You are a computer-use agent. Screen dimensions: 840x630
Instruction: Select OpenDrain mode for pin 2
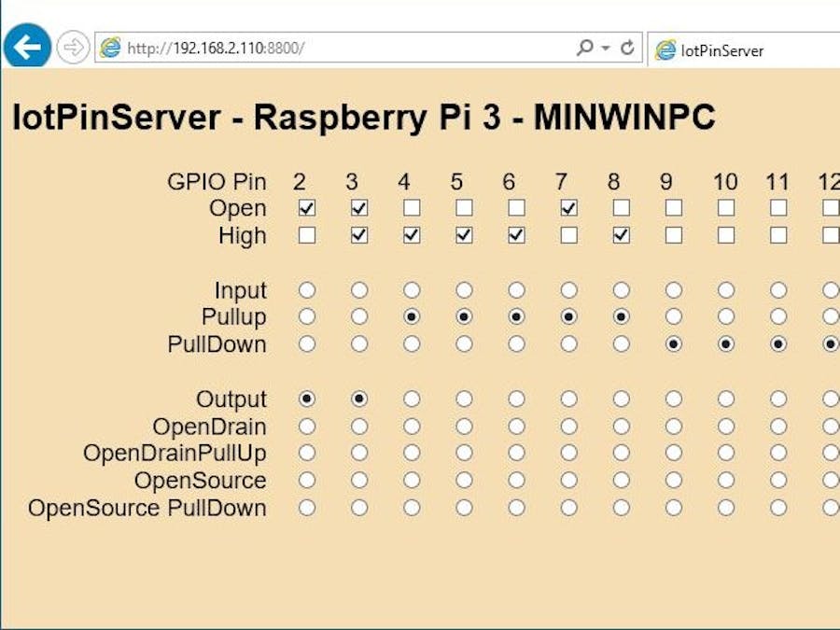[308, 426]
